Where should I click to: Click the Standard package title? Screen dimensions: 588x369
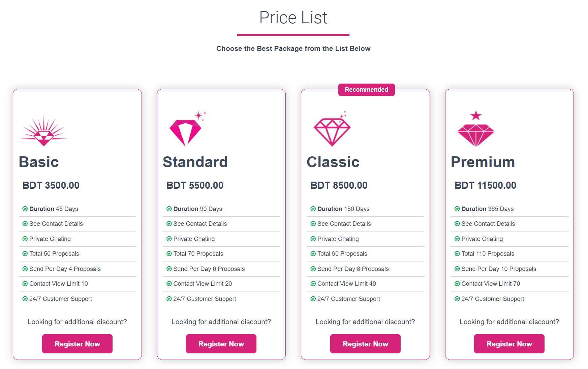(x=195, y=162)
